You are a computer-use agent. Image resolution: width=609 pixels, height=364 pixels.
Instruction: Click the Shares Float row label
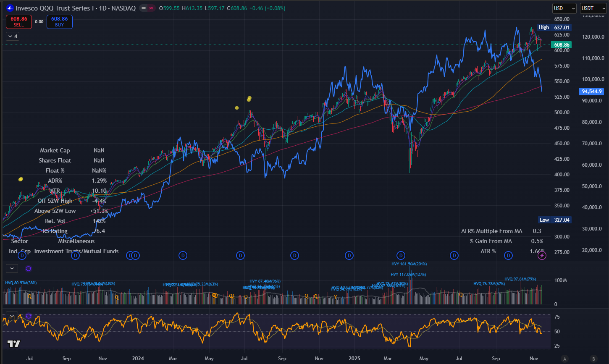tap(55, 160)
